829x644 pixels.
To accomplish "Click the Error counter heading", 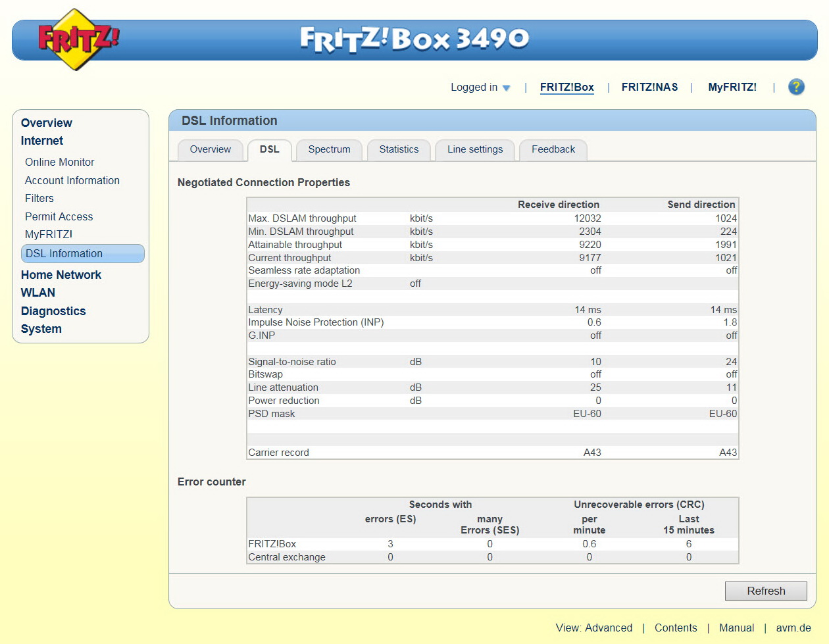I will (x=212, y=482).
